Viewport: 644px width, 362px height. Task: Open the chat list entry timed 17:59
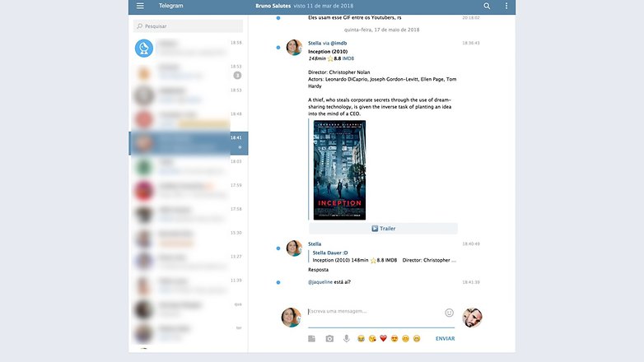pos(188,191)
